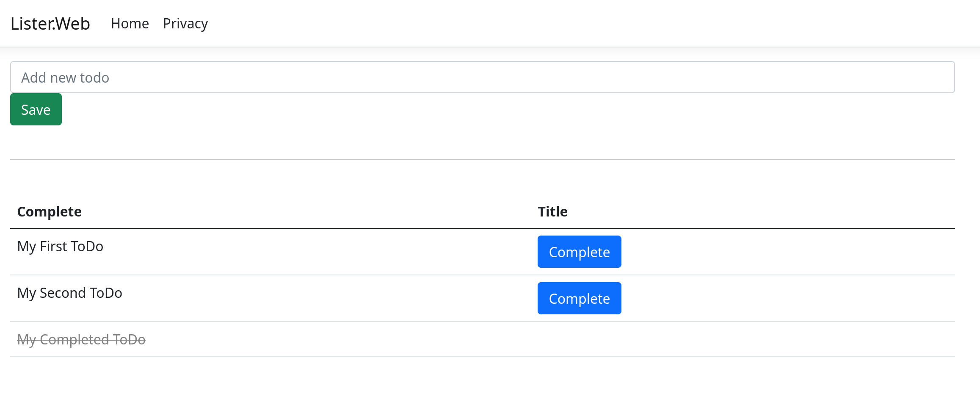This screenshot has height=394, width=980.
Task: Select the My Second ToDo text
Action: (69, 293)
